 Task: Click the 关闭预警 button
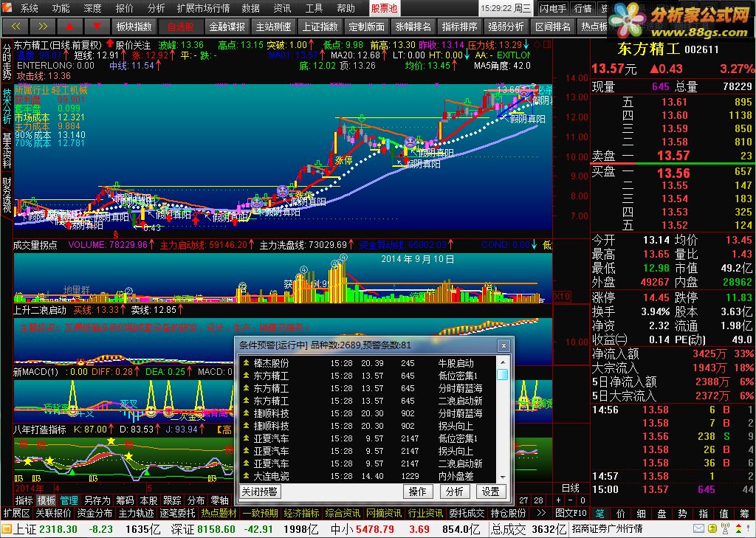(x=260, y=492)
